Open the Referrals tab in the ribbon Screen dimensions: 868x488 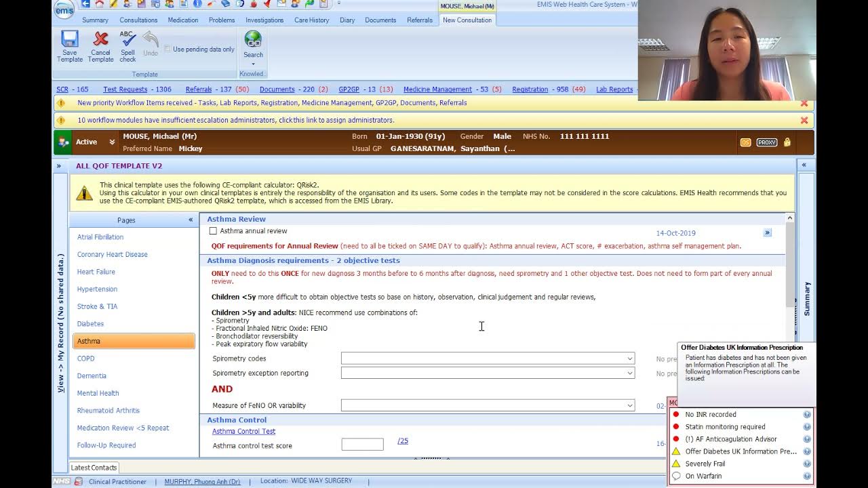tap(420, 20)
